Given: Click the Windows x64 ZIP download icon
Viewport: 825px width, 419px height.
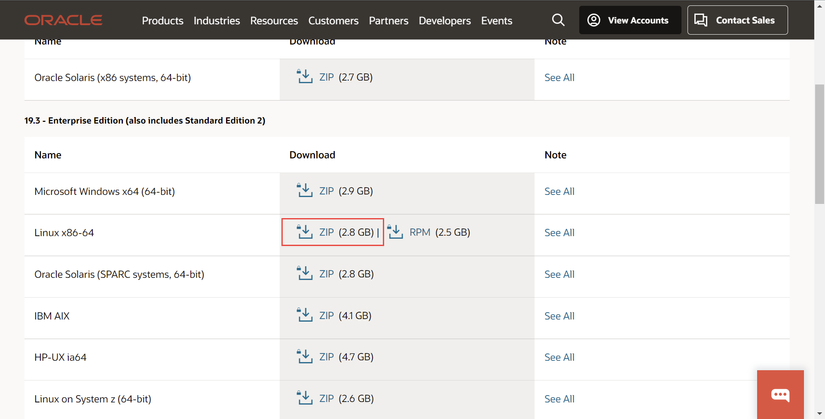Looking at the screenshot, I should (305, 191).
